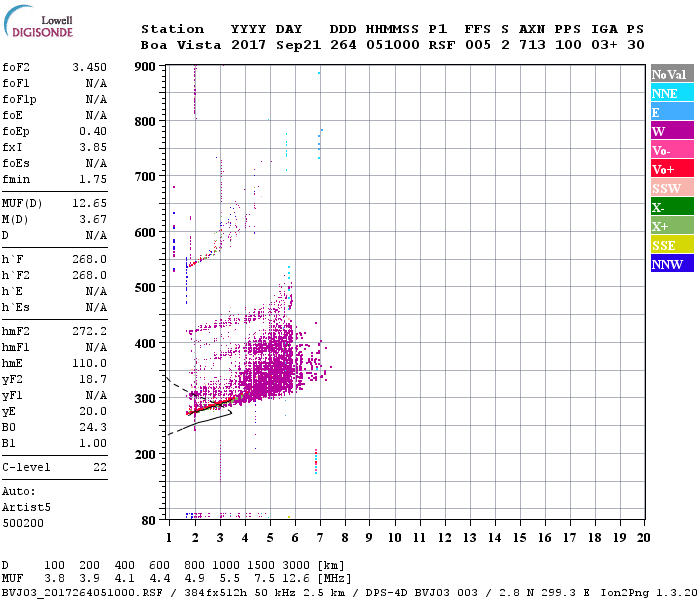Click the fmin value 1.75

[93, 179]
